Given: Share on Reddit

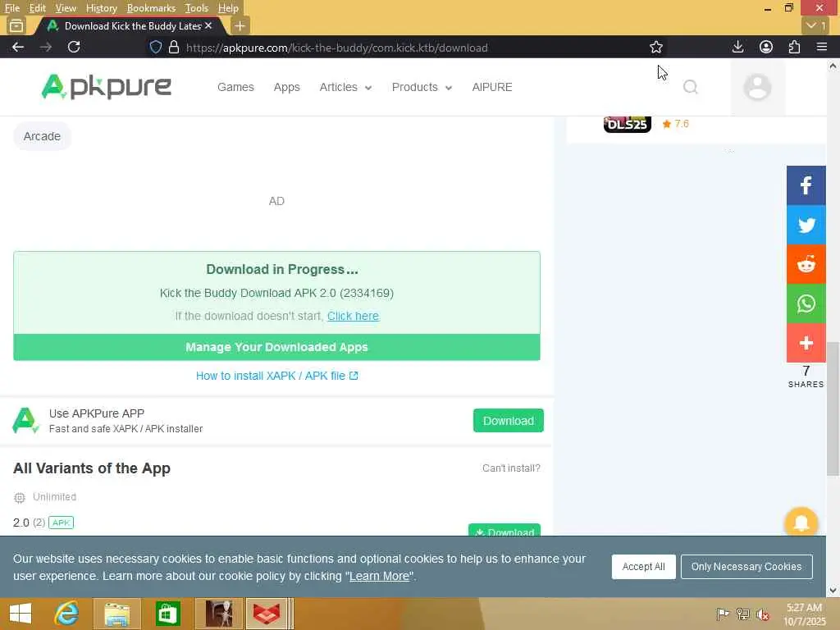Looking at the screenshot, I should coord(806,264).
